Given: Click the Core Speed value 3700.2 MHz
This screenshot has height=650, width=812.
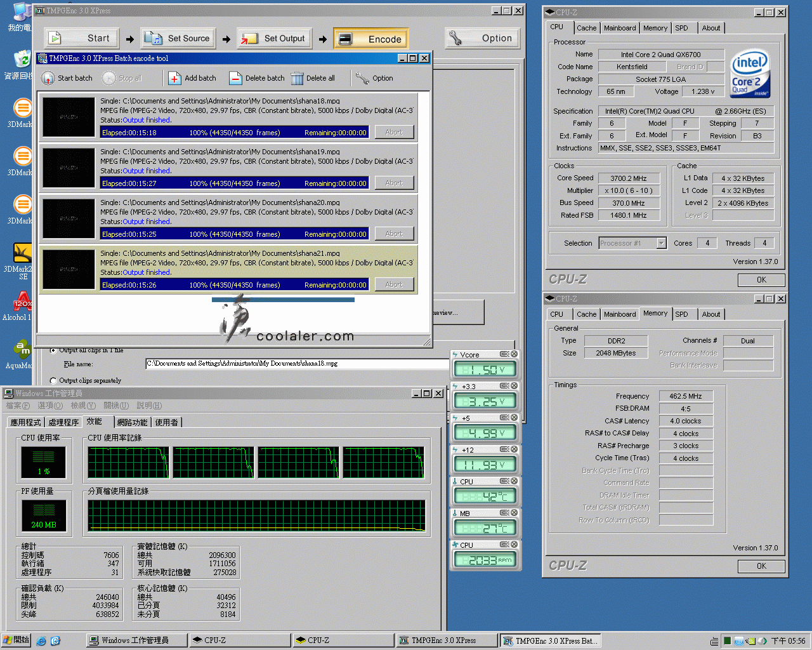Looking at the screenshot, I should [x=629, y=178].
